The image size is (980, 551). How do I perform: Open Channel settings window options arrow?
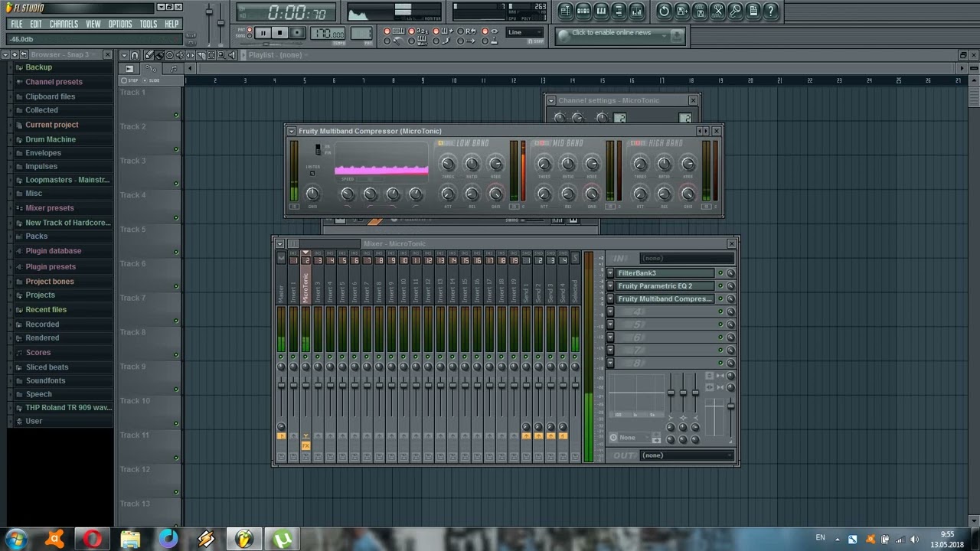pyautogui.click(x=550, y=100)
